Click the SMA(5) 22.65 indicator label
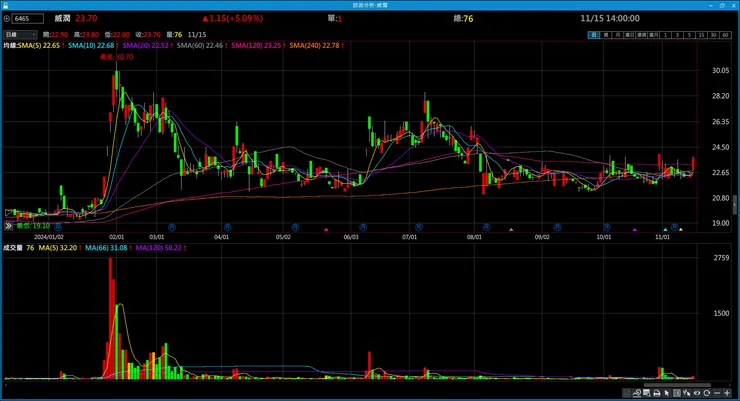This screenshot has width=740, height=401. (39, 45)
